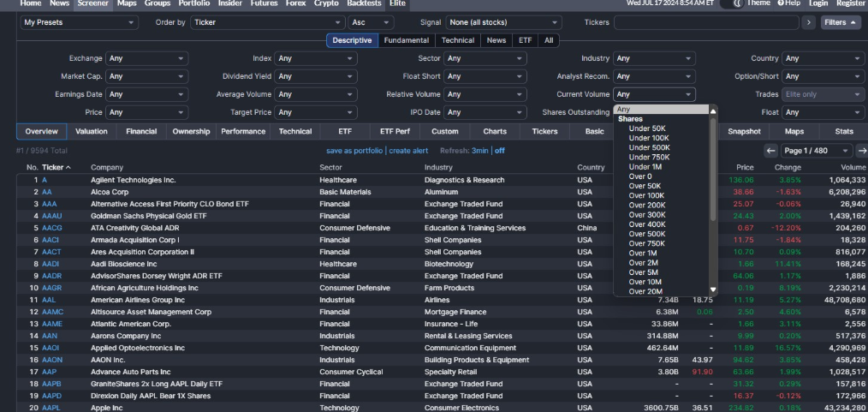This screenshot has width=868, height=412.
Task: Turn off auto refresh
Action: (499, 151)
